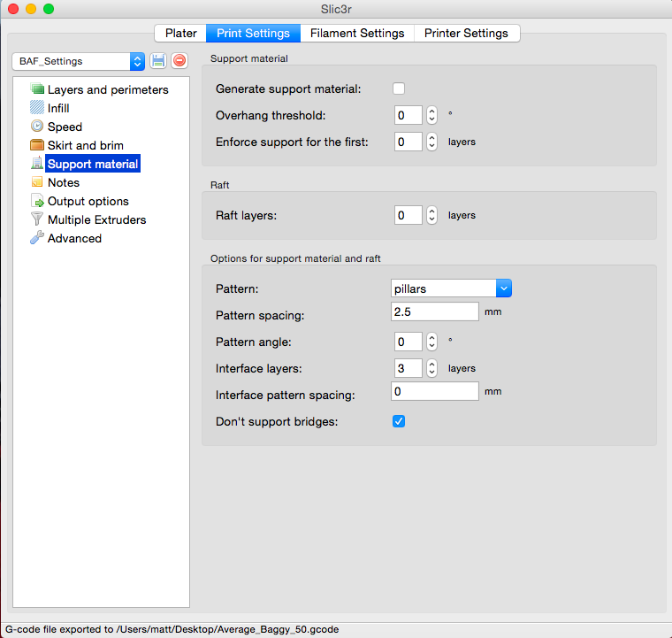Click the Pattern spacing input field
This screenshot has height=638, width=672.
(x=434, y=311)
